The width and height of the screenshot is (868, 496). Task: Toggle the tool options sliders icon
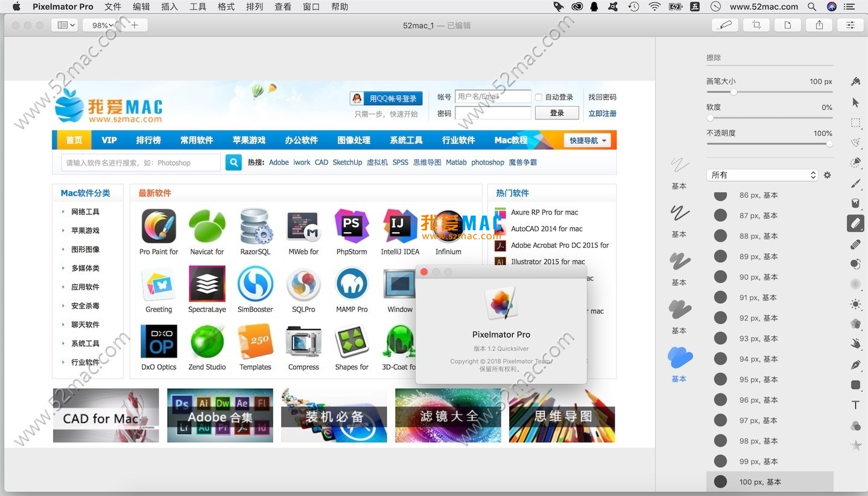(851, 25)
